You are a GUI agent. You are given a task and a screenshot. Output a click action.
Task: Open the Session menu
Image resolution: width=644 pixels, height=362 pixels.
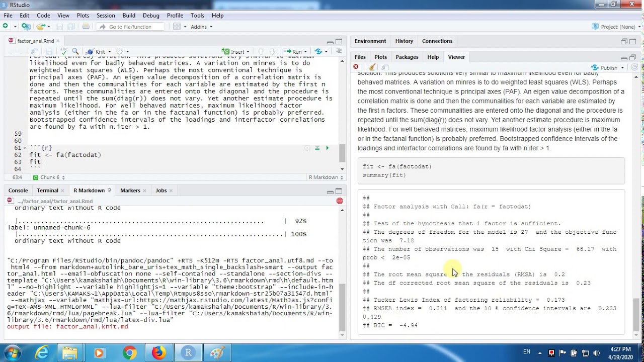[106, 16]
